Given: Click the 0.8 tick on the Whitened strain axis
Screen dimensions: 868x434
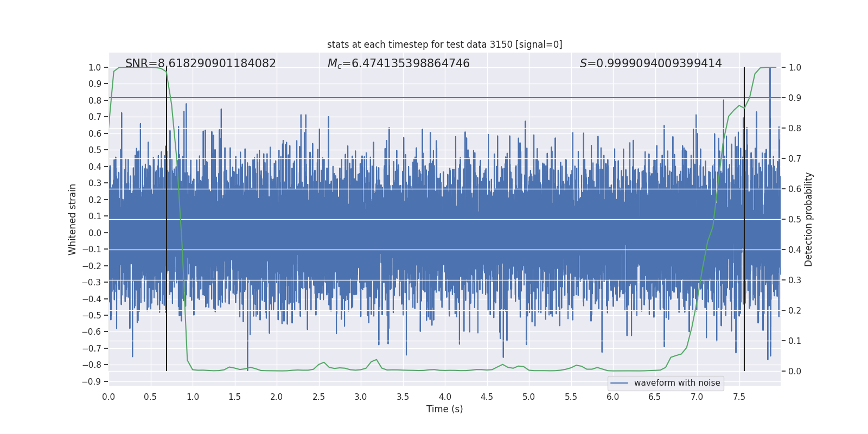Looking at the screenshot, I should pyautogui.click(x=95, y=100).
